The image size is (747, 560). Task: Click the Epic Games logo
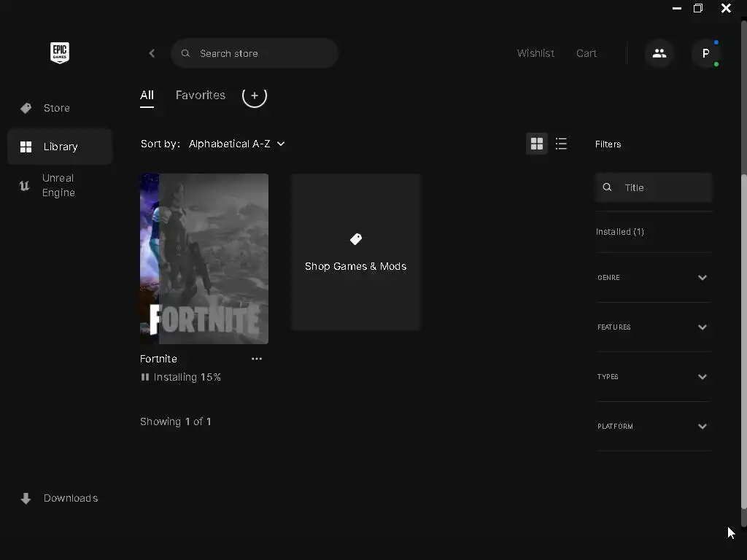tap(60, 52)
